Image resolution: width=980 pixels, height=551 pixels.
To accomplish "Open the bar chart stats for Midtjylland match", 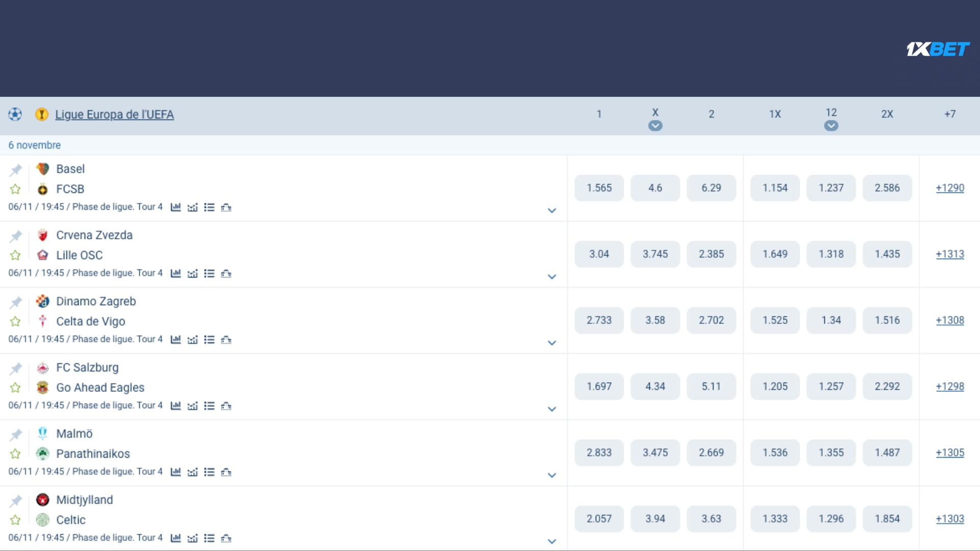I will pyautogui.click(x=176, y=538).
